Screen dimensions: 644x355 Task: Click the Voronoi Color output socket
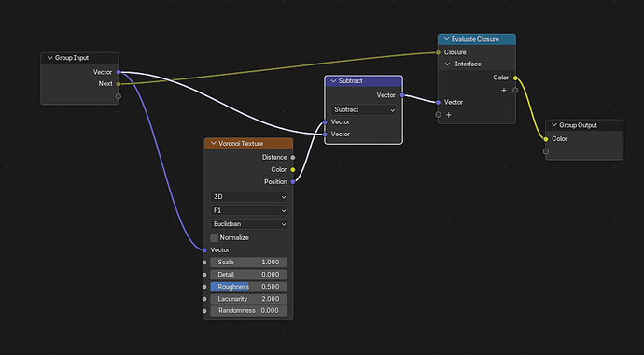(x=293, y=170)
